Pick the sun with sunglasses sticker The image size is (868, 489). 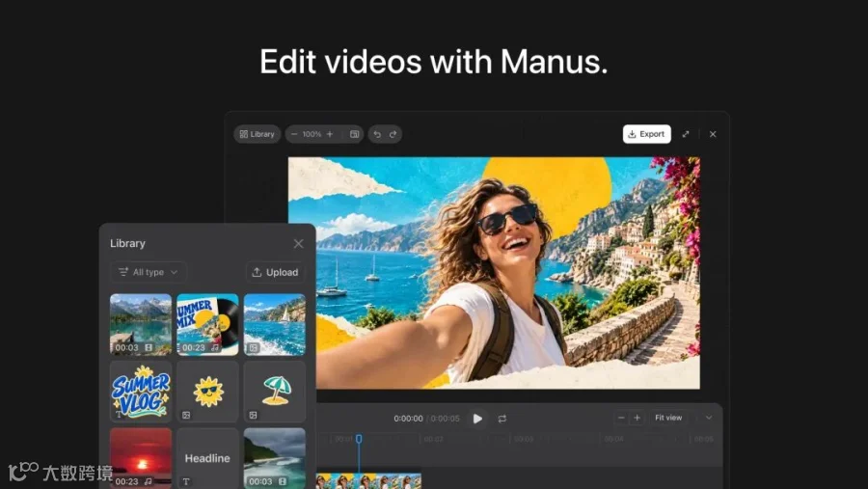207,393
